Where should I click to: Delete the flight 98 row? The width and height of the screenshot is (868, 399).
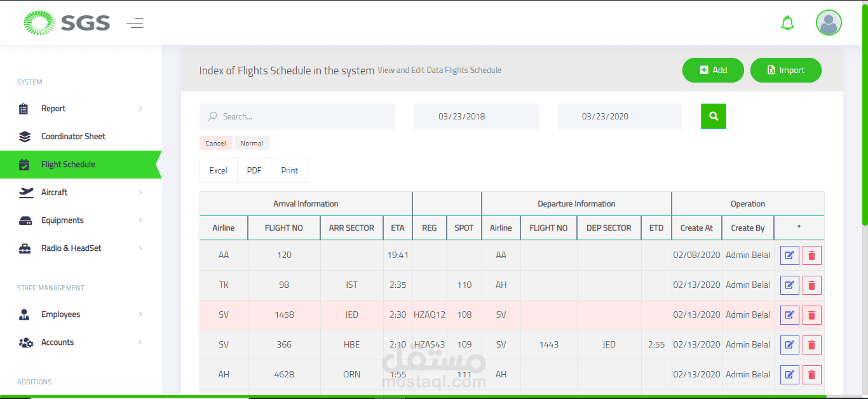[811, 285]
